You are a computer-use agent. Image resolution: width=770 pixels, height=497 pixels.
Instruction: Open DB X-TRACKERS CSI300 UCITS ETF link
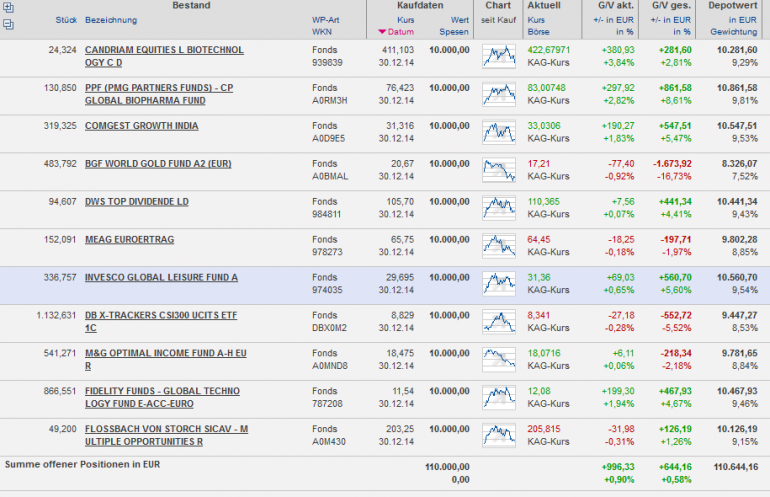tap(161, 322)
